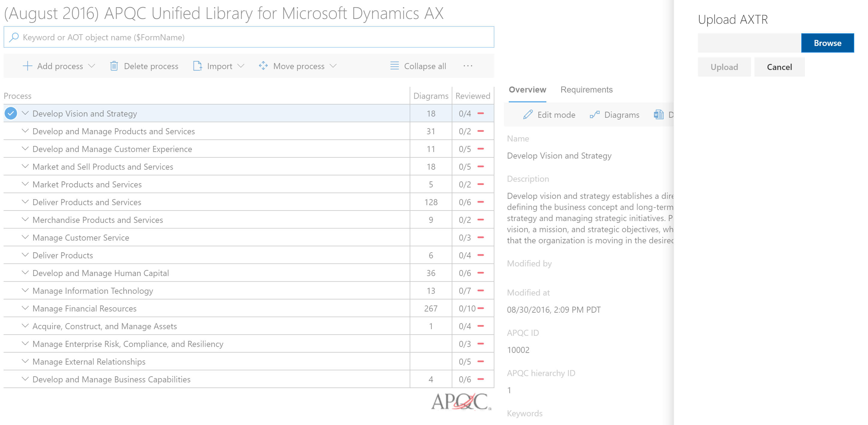Screen dimensions: 868x425
Task: Click the Cancel button in Upload AXTR
Action: [779, 67]
